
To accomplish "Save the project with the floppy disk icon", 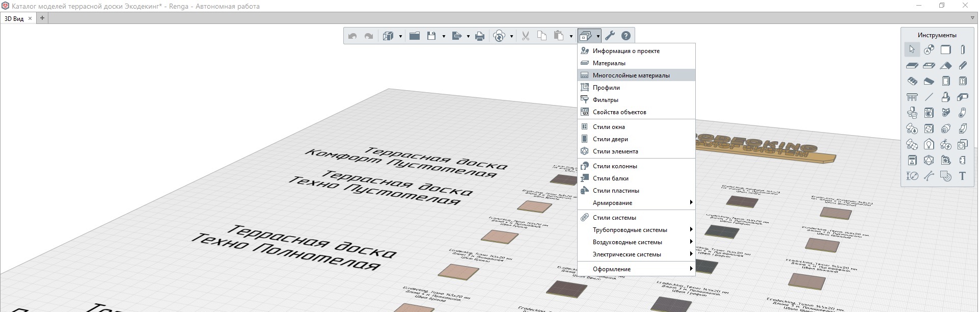I will tap(431, 36).
